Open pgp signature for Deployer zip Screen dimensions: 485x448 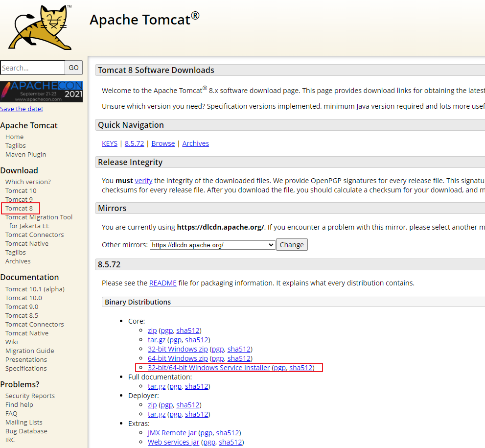[167, 405]
